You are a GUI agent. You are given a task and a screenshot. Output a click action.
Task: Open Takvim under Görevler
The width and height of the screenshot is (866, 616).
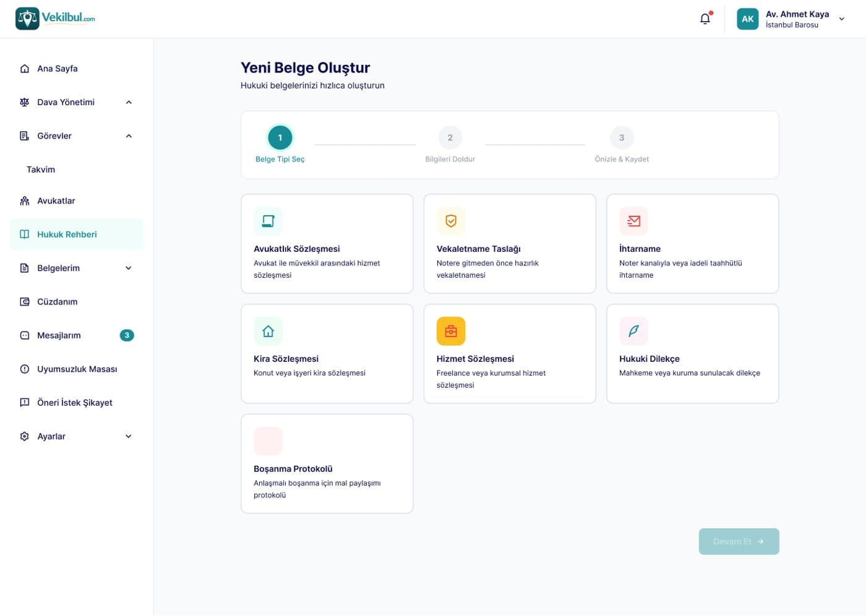pyautogui.click(x=41, y=169)
